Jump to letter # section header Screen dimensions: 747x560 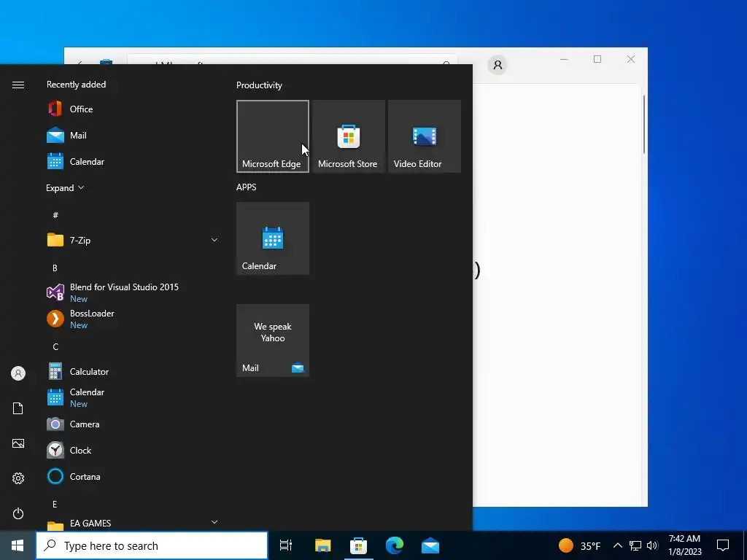pyautogui.click(x=55, y=215)
